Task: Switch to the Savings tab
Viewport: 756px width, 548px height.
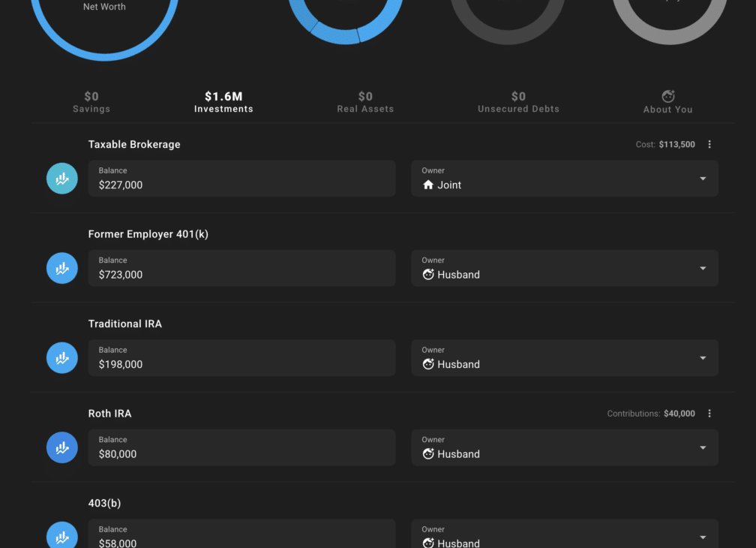Action: (91, 102)
